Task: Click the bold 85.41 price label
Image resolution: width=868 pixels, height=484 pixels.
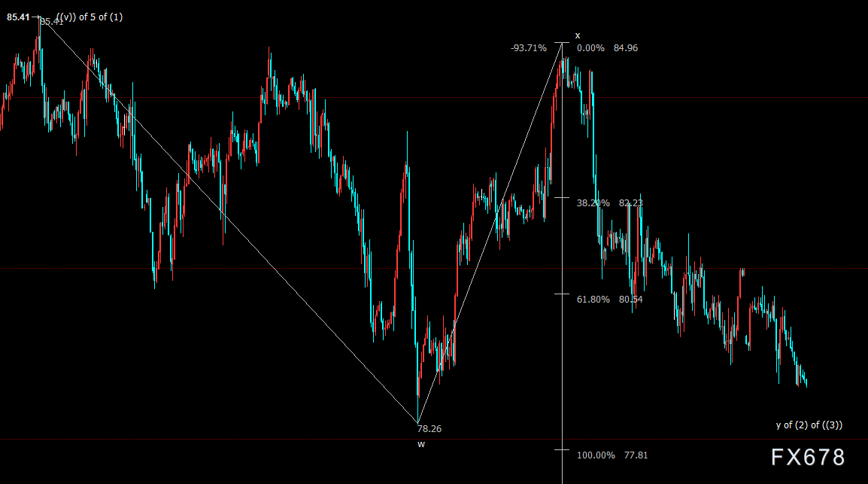Action: pos(18,17)
